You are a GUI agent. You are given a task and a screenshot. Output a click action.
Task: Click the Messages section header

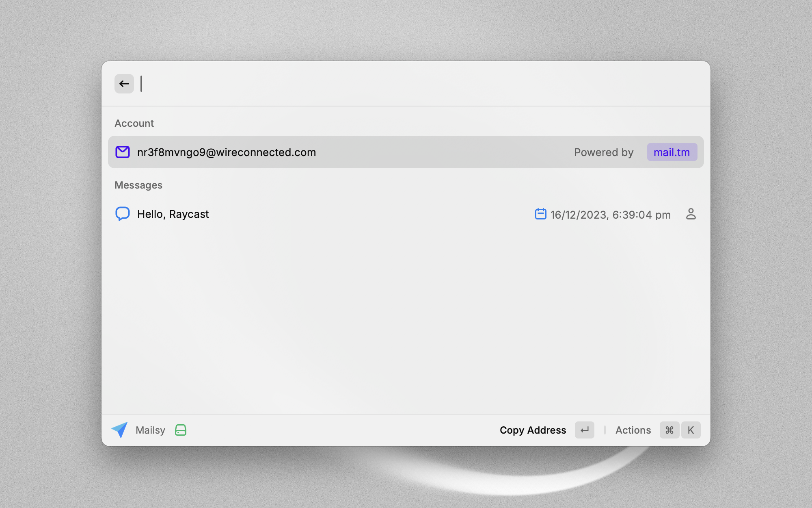click(138, 185)
